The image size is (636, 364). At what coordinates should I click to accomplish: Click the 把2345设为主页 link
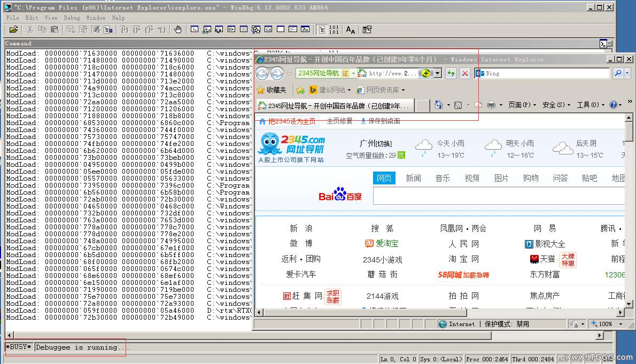(x=288, y=121)
